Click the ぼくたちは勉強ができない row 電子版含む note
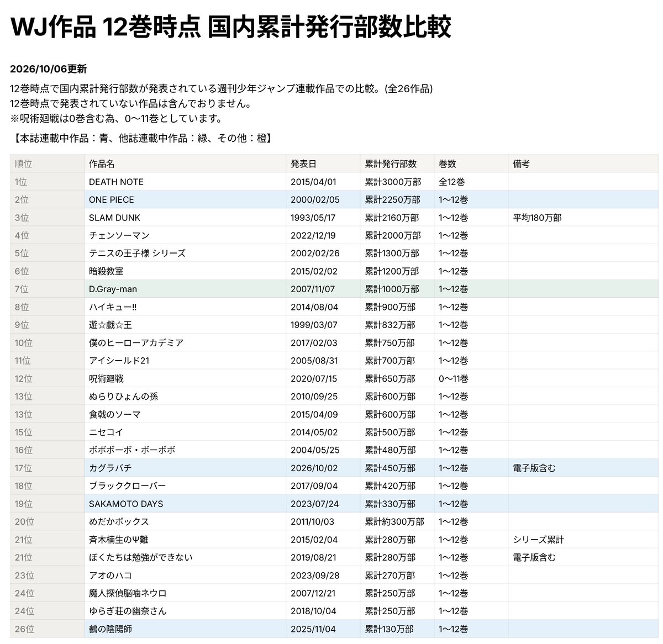The height and width of the screenshot is (644, 663). (534, 557)
